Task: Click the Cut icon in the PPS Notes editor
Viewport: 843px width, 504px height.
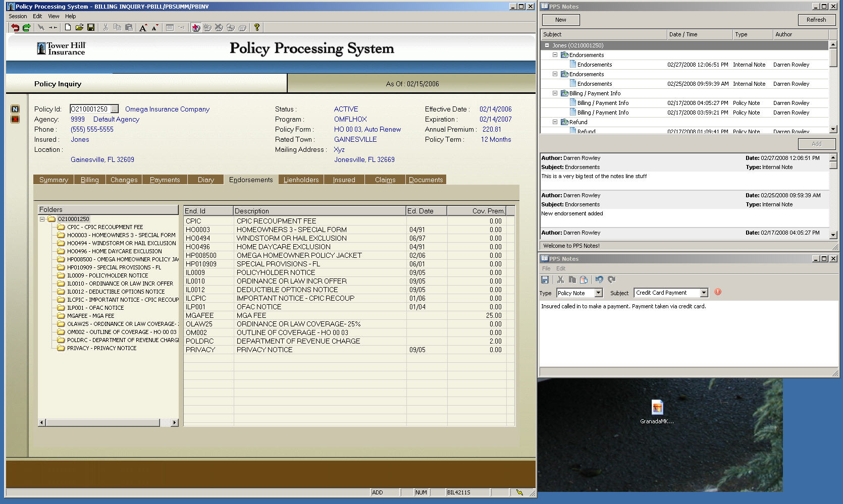Action: [x=560, y=279]
